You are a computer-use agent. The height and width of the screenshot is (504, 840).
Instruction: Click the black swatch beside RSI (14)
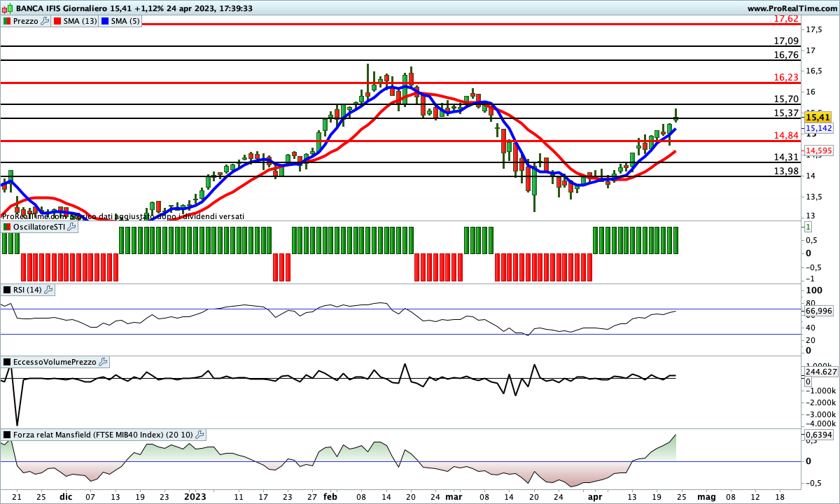7,290
